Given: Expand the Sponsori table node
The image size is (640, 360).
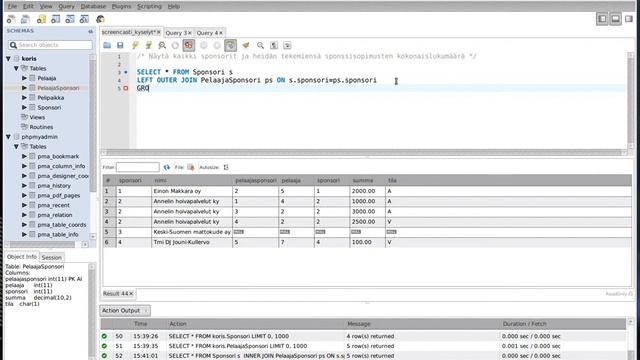Looking at the screenshot, I should click(x=24, y=107).
